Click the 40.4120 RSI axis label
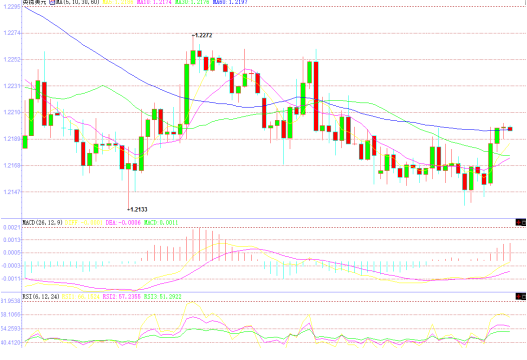Screen dimensions: 527x360 pos(11,343)
